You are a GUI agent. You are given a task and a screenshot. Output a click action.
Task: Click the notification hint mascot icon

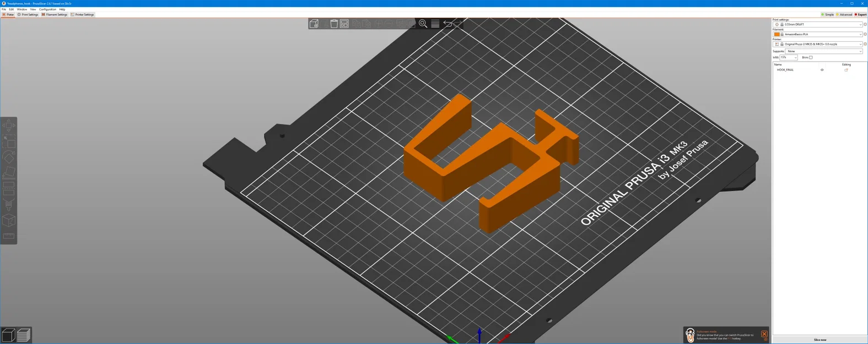click(690, 334)
